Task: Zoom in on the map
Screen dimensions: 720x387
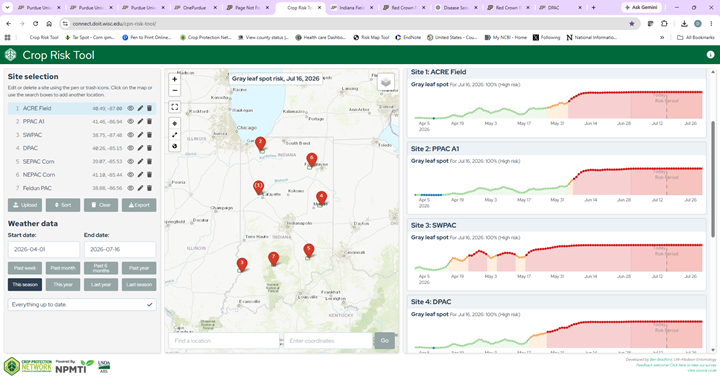Action: click(x=174, y=79)
